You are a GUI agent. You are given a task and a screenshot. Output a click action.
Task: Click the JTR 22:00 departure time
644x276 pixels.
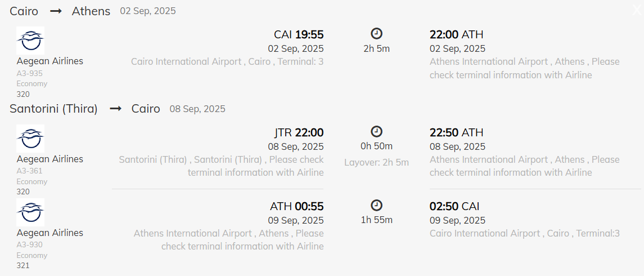(299, 133)
